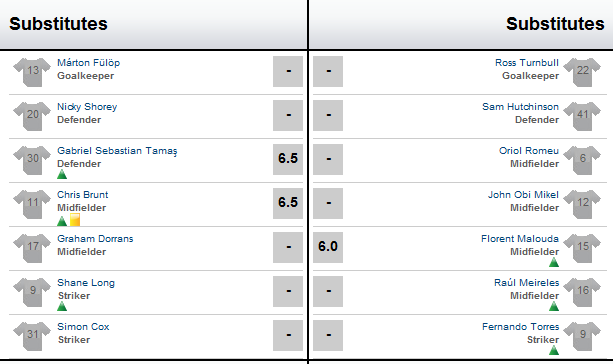613x364 pixels.
Task: Click the left team Substitutes header
Action: [x=58, y=24]
